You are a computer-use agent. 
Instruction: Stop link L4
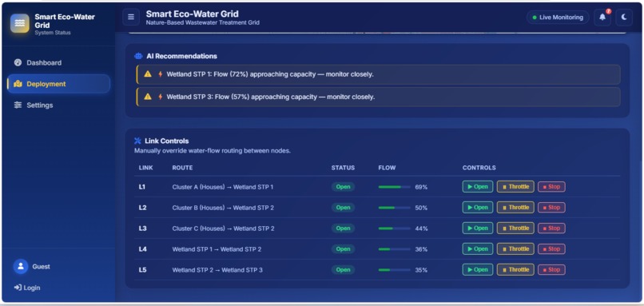(551, 249)
